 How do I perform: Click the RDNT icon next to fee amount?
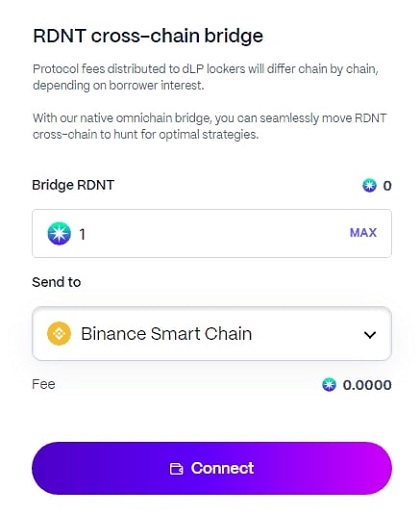click(329, 385)
